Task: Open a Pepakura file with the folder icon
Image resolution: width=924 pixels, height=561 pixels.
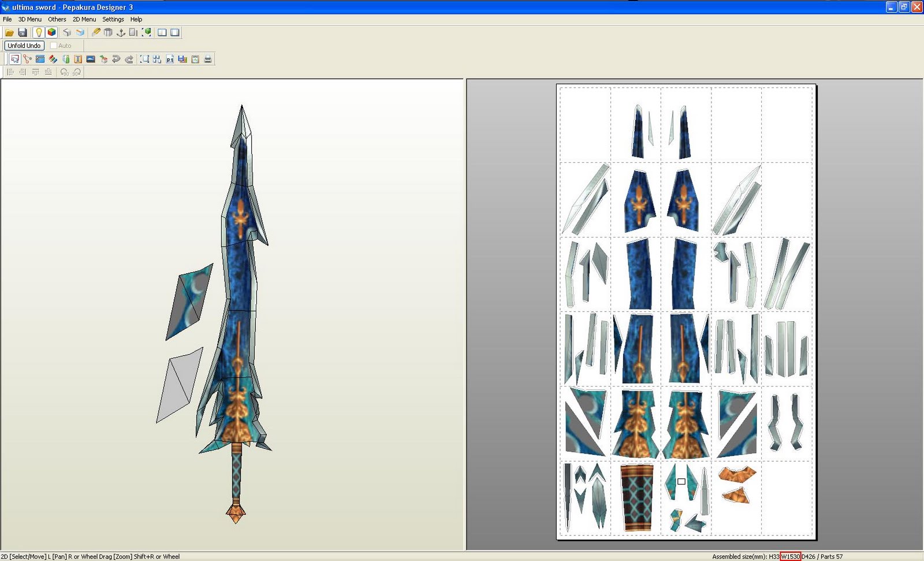Action: point(10,32)
